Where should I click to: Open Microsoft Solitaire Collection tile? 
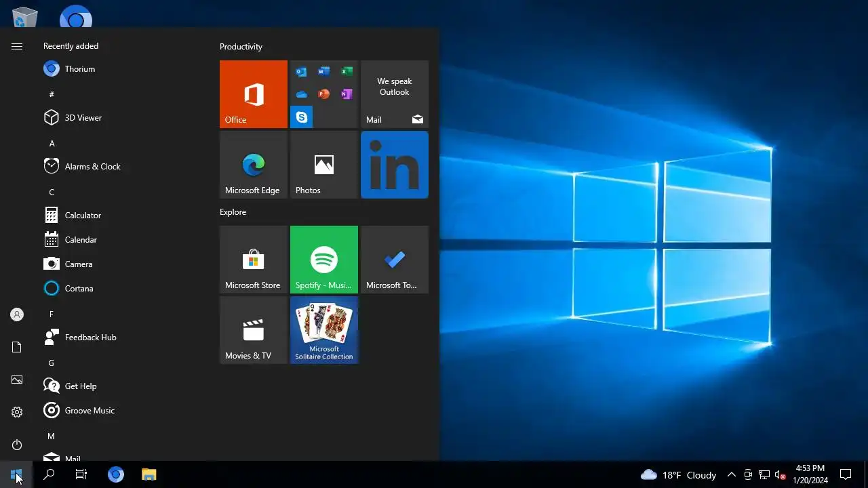click(324, 330)
